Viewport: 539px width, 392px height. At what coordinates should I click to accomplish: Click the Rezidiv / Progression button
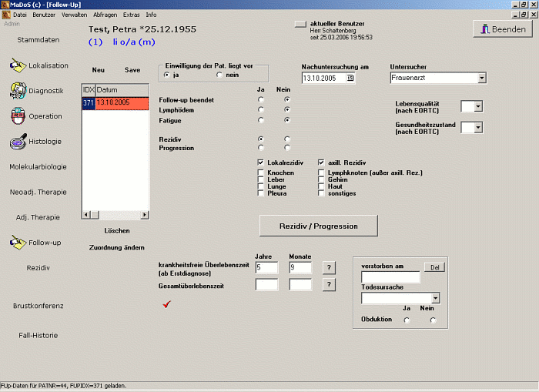pyautogui.click(x=318, y=226)
